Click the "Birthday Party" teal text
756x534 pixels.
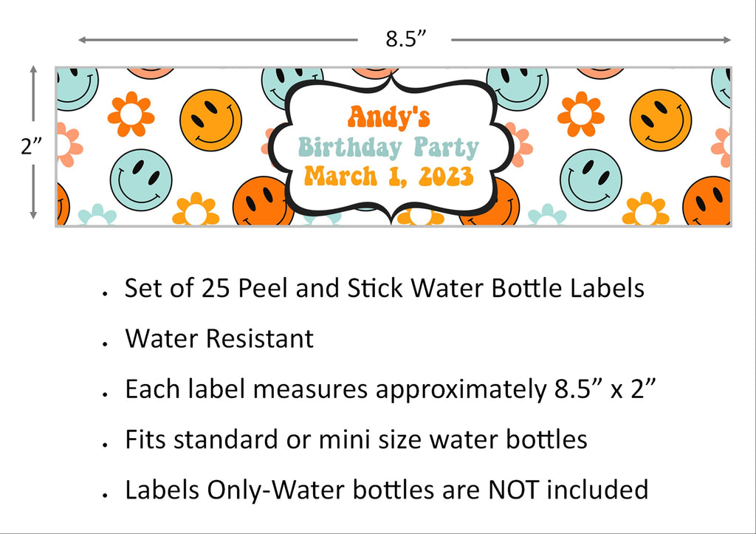coord(388,148)
